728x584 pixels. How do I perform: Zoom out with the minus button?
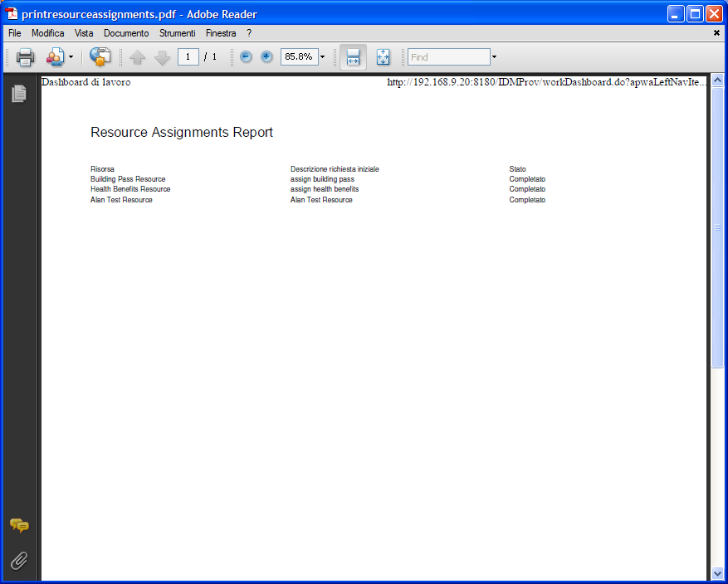pos(246,57)
